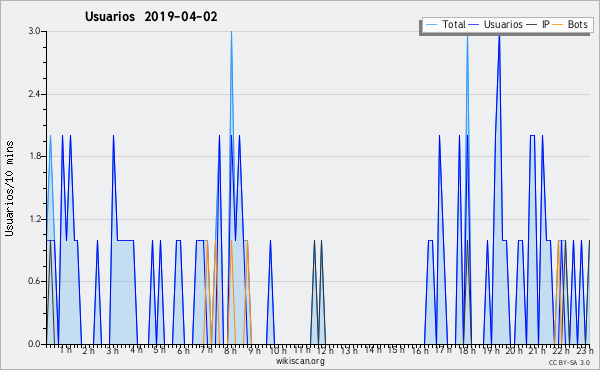Click the 6 h x-axis label
The height and width of the screenshot is (370, 600).
tap(183, 351)
